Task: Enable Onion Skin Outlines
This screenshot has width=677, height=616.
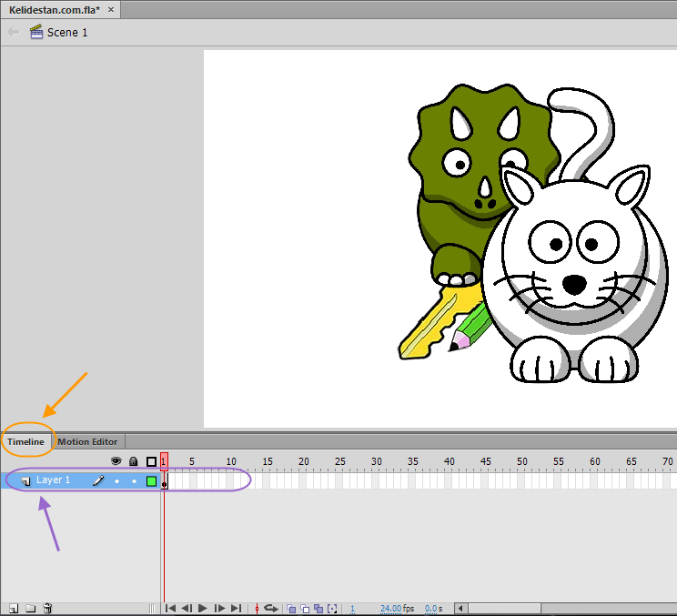Action: tap(305, 609)
